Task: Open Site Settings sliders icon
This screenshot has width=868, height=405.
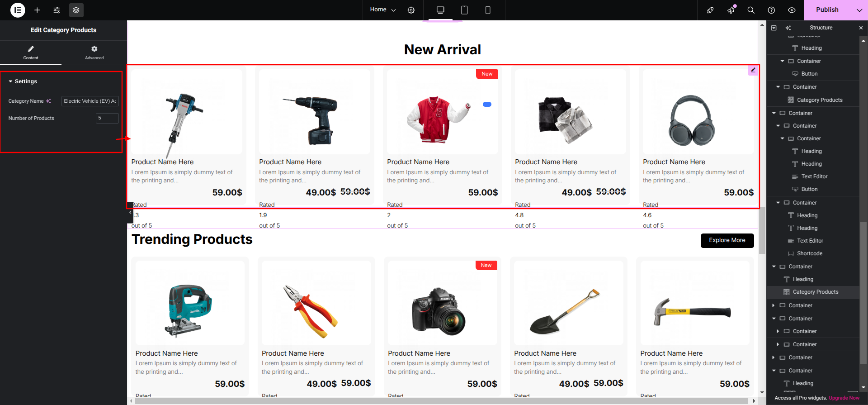Action: pos(57,10)
